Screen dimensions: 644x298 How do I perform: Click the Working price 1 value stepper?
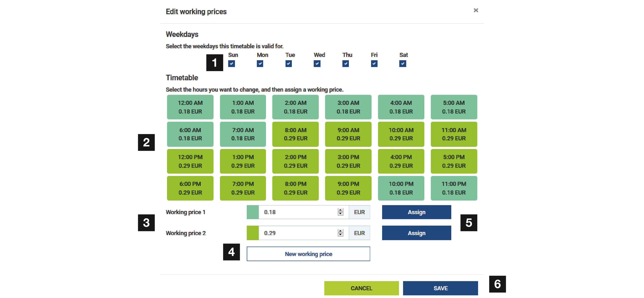pyautogui.click(x=340, y=212)
